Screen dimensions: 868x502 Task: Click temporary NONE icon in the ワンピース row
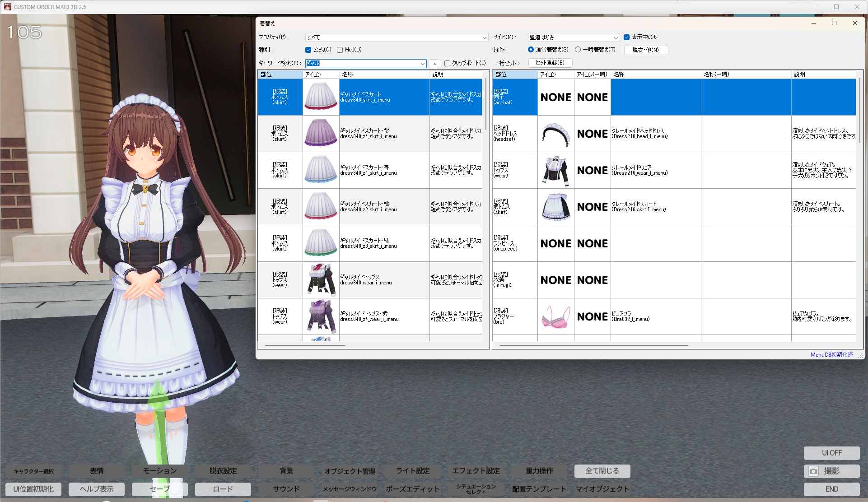click(x=593, y=243)
